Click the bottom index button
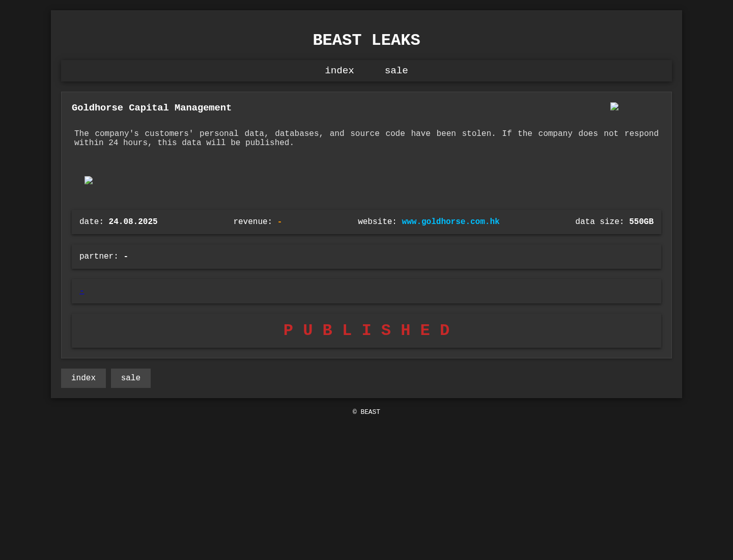The height and width of the screenshot is (560, 733). (x=83, y=378)
